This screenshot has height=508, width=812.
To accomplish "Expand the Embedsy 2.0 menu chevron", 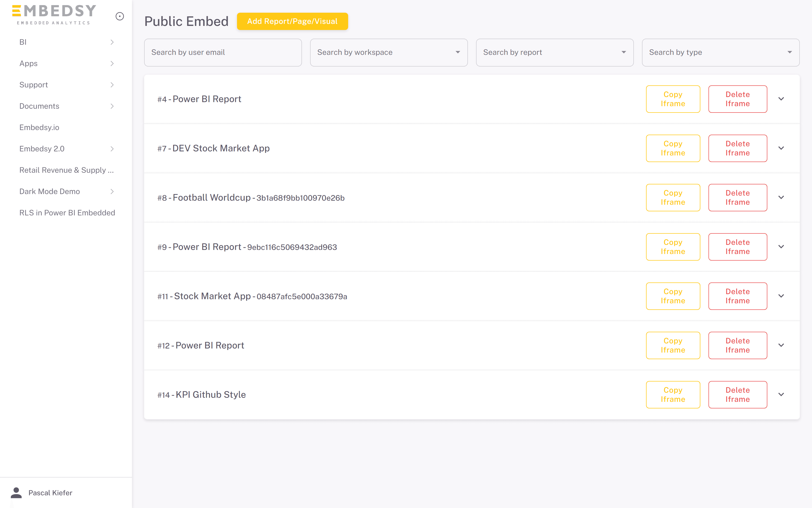I will click(x=112, y=149).
